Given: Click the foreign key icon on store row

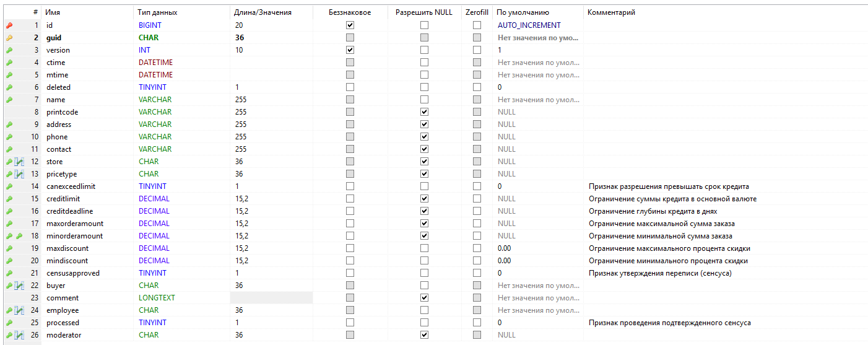Looking at the screenshot, I should pos(19,162).
